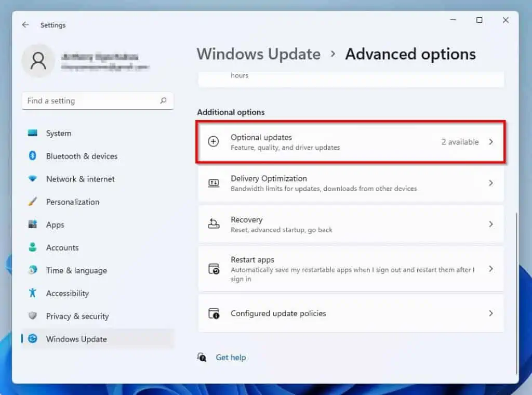Expand Restart apps chevron

[491, 269]
